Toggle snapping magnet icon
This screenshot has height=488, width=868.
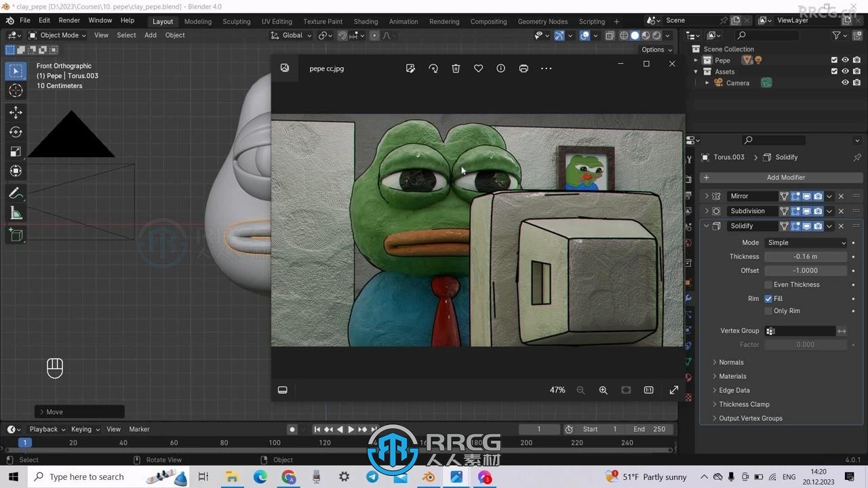pos(342,35)
